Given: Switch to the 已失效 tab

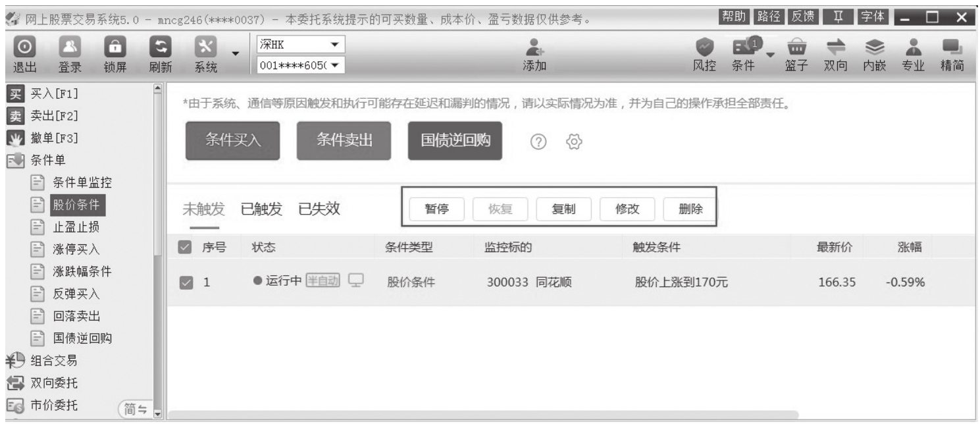Looking at the screenshot, I should (x=319, y=209).
